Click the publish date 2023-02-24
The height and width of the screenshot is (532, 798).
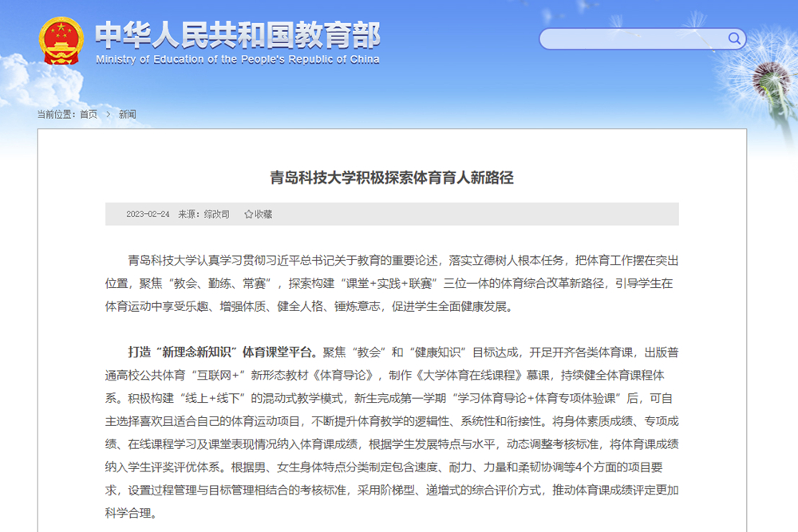(x=148, y=215)
